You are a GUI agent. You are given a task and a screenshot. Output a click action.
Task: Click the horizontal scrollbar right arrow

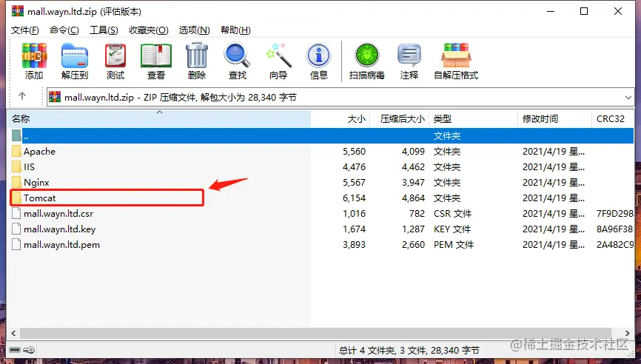tap(628, 333)
